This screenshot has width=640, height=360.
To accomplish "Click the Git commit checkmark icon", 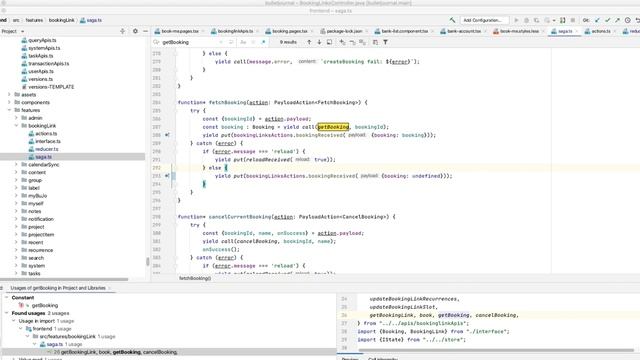I will (607, 20).
